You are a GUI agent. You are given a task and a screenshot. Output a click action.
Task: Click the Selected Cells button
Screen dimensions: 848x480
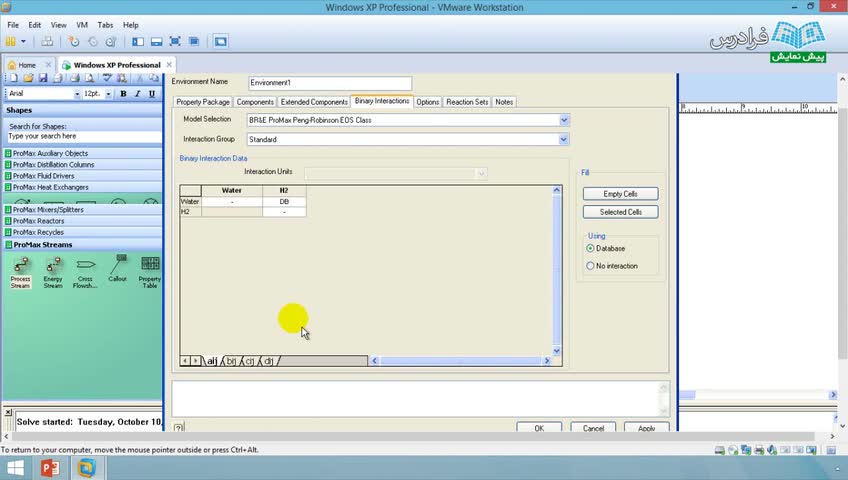tap(620, 212)
